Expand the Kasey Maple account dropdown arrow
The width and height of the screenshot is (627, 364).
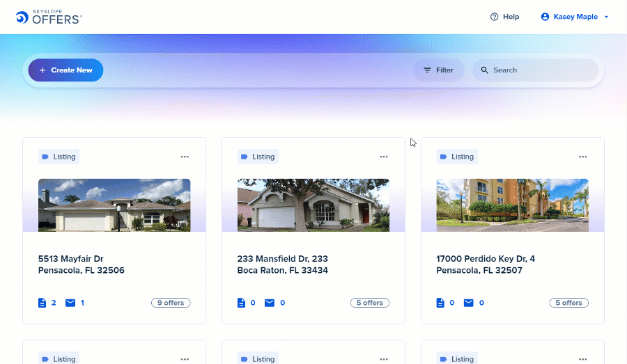606,17
